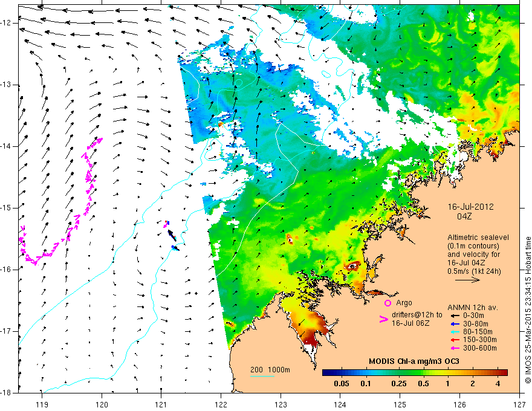532x411 pixels.
Task: Click the colorbar value 4
Action: click(498, 384)
